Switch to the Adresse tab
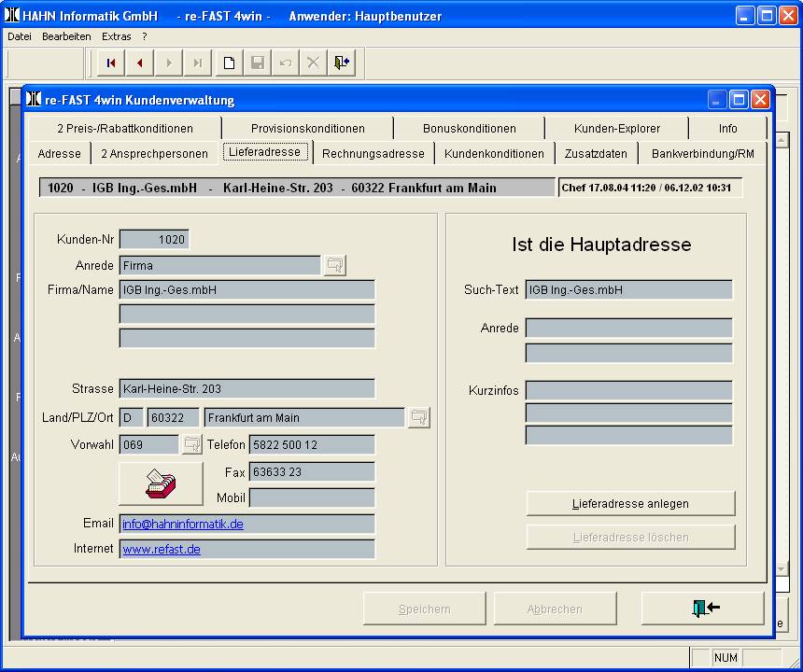803x672 pixels. tap(60, 154)
